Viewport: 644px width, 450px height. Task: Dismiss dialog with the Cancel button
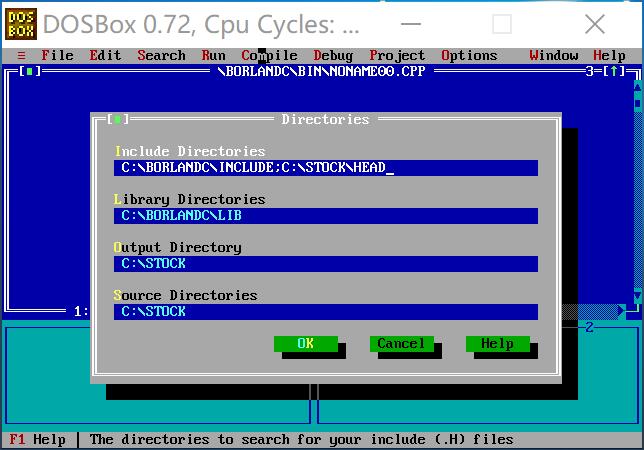click(x=402, y=344)
